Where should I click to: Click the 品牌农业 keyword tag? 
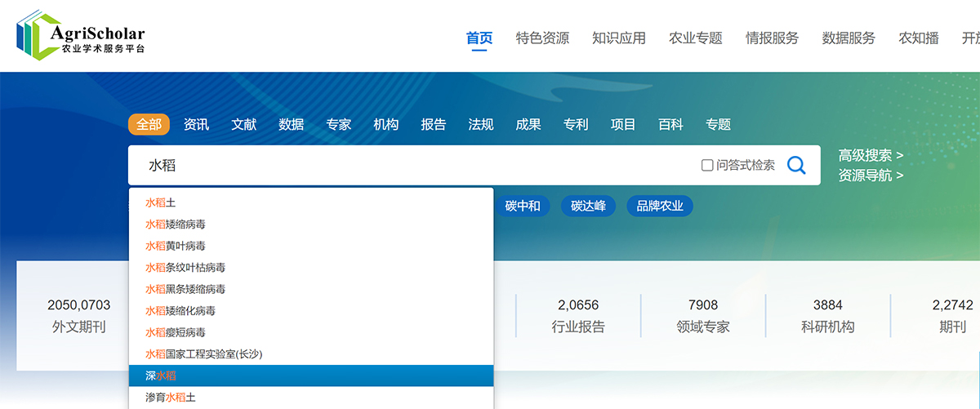pyautogui.click(x=660, y=206)
